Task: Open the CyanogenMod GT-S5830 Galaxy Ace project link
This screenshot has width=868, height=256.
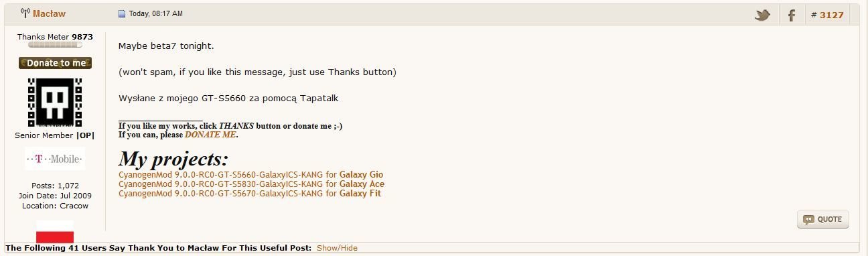Action: pyautogui.click(x=251, y=184)
